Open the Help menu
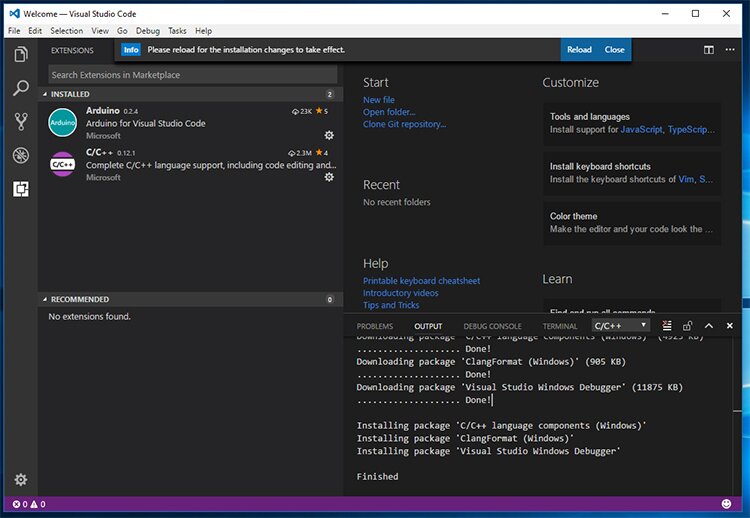This screenshot has width=750, height=518. tap(203, 31)
